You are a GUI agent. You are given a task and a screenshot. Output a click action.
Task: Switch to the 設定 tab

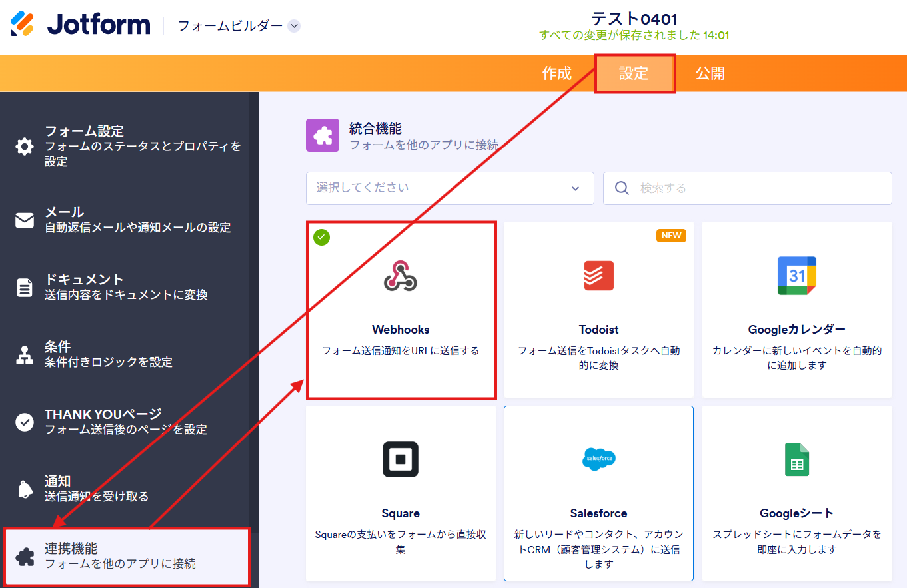point(634,73)
